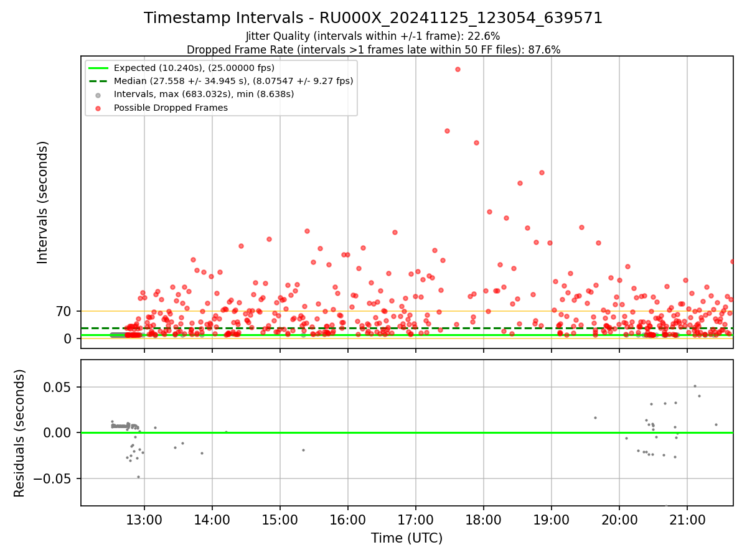Select the 'Dropped Frame Rate' 87.6% subtitle line
Viewport: 747px width, 560px height.
[374, 50]
